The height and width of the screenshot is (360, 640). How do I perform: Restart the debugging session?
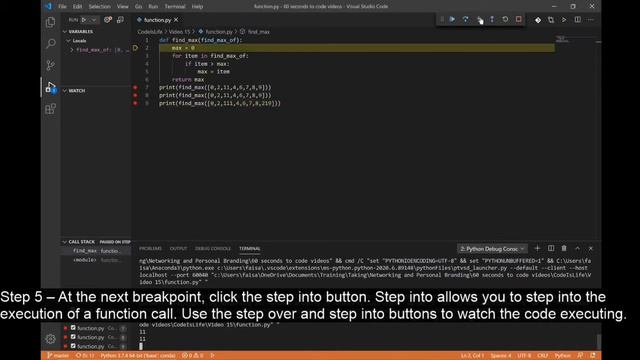(x=505, y=20)
